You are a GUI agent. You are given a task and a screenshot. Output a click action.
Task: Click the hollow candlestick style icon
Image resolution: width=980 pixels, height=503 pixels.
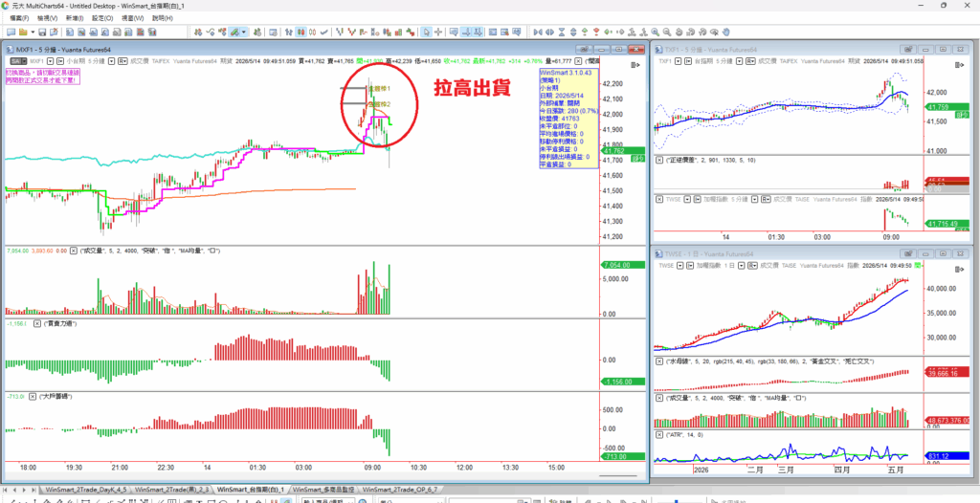coord(312,32)
